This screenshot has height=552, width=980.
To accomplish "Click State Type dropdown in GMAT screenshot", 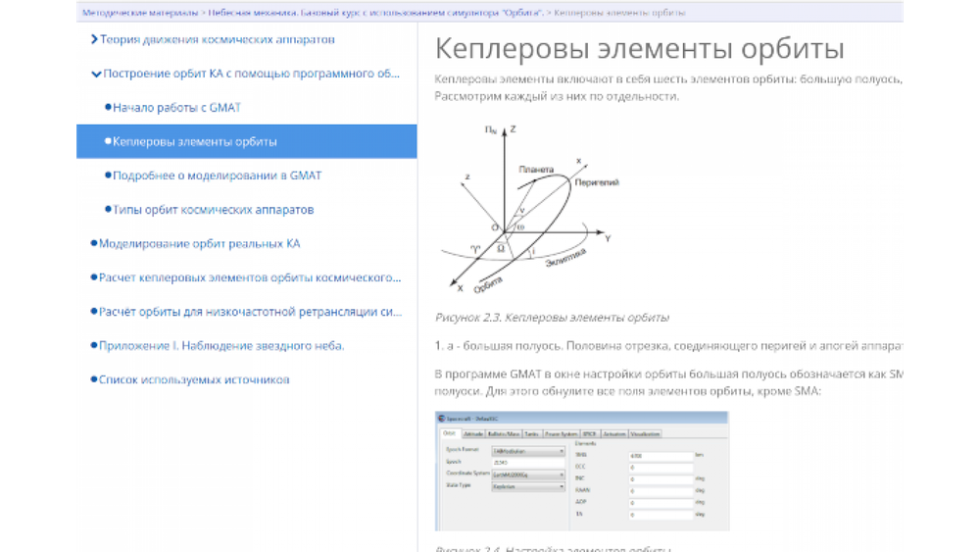I will 528,485.
